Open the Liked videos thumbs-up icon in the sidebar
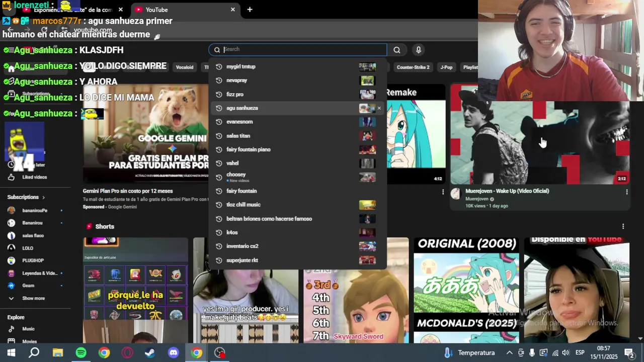 tap(11, 177)
